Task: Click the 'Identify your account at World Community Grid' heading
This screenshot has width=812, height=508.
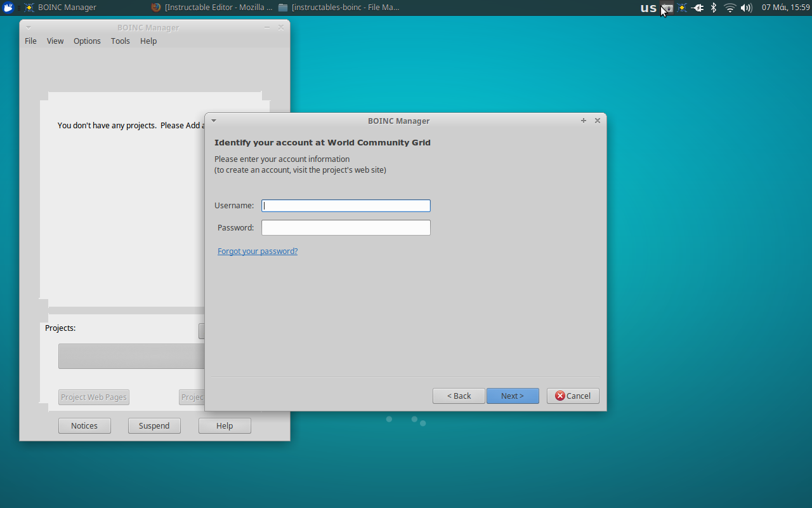Action: (x=322, y=142)
